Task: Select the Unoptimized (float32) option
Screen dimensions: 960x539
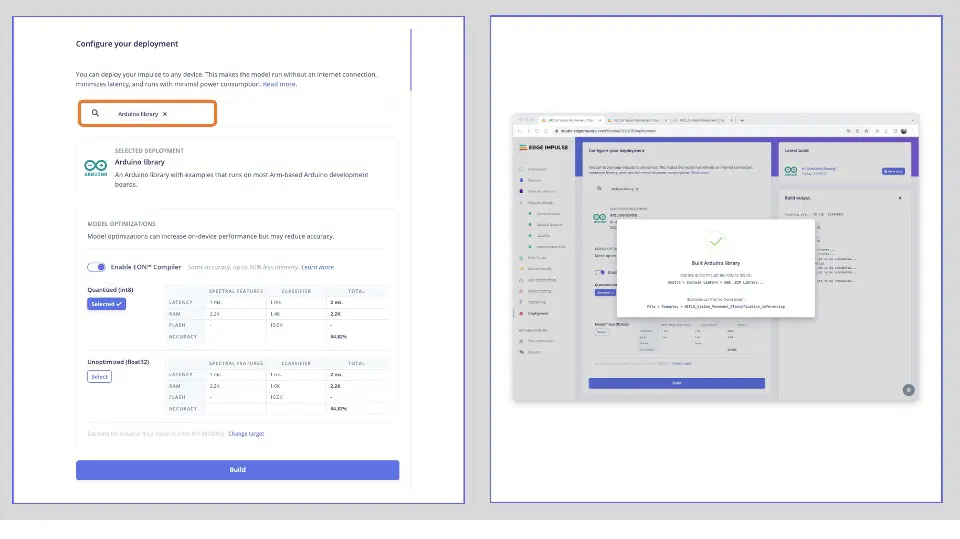Action: coord(99,377)
